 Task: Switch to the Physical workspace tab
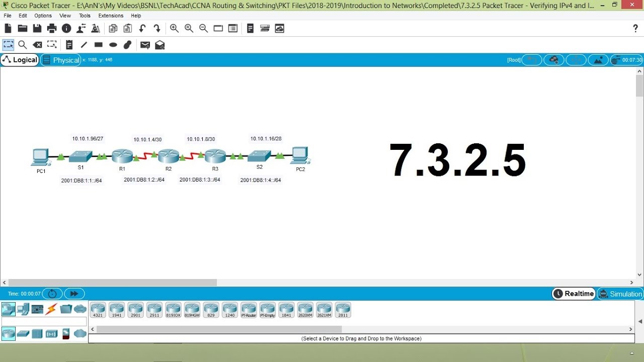(61, 60)
